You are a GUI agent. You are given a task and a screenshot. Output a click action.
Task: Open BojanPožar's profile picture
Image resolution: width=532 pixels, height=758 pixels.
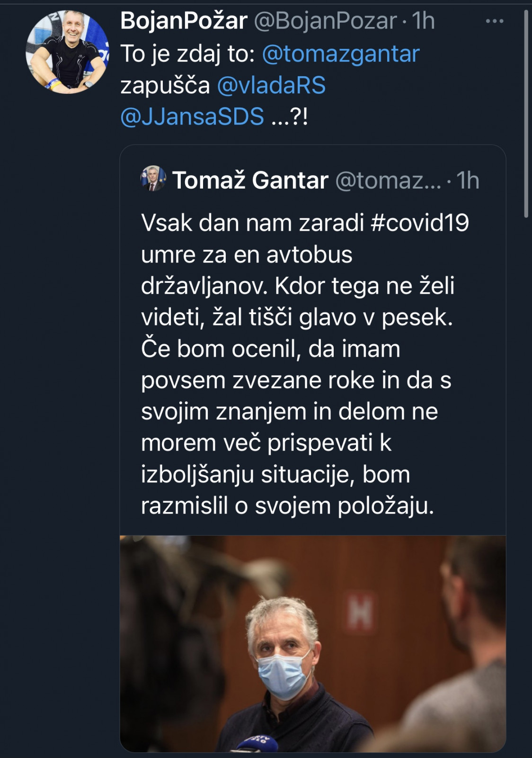pyautogui.click(x=67, y=51)
